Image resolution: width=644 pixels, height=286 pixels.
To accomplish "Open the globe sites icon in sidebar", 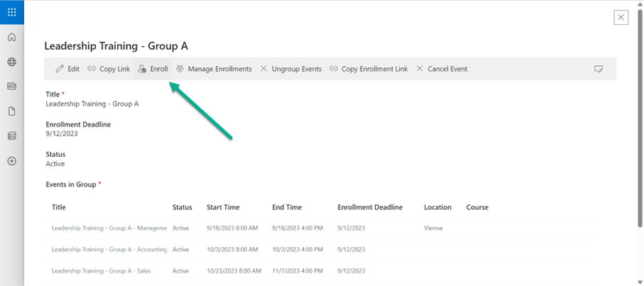I will (x=11, y=62).
